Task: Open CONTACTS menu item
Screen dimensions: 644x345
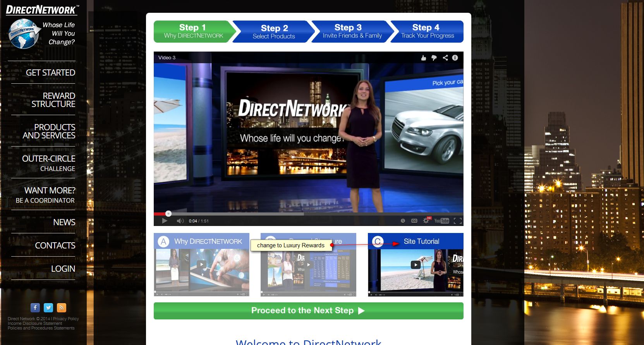Action: [55, 245]
